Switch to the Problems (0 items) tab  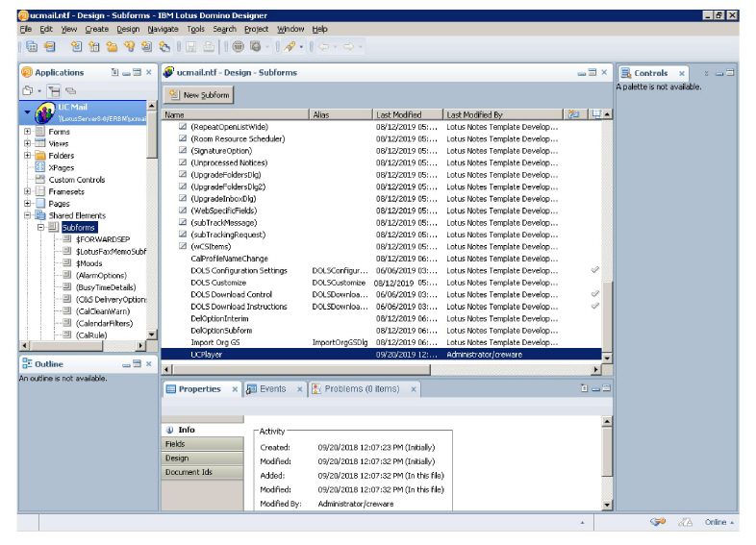[x=362, y=389]
